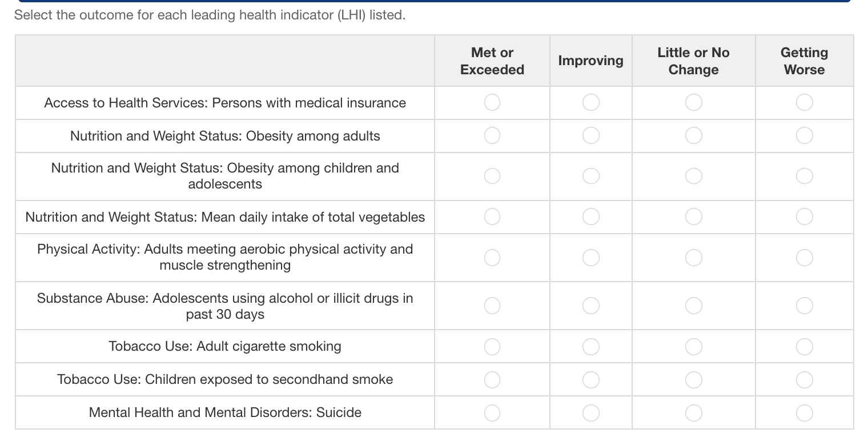This screenshot has height=441, width=868.
Task: Select Getting Worse for Suicide indicator
Action: [x=804, y=412]
